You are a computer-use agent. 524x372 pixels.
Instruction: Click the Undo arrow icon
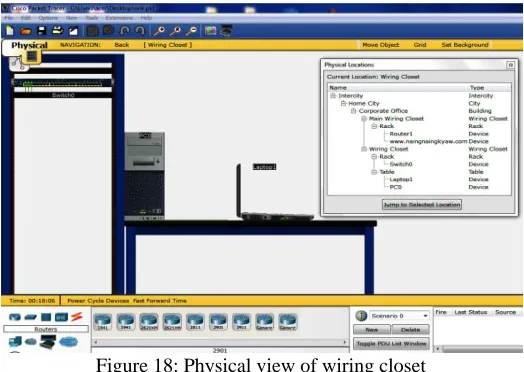point(125,31)
